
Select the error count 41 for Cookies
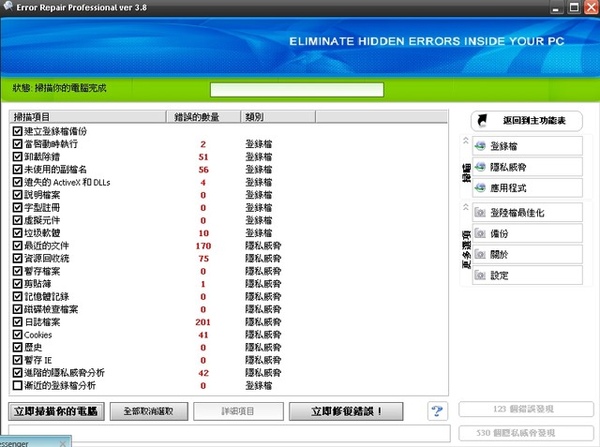click(204, 335)
